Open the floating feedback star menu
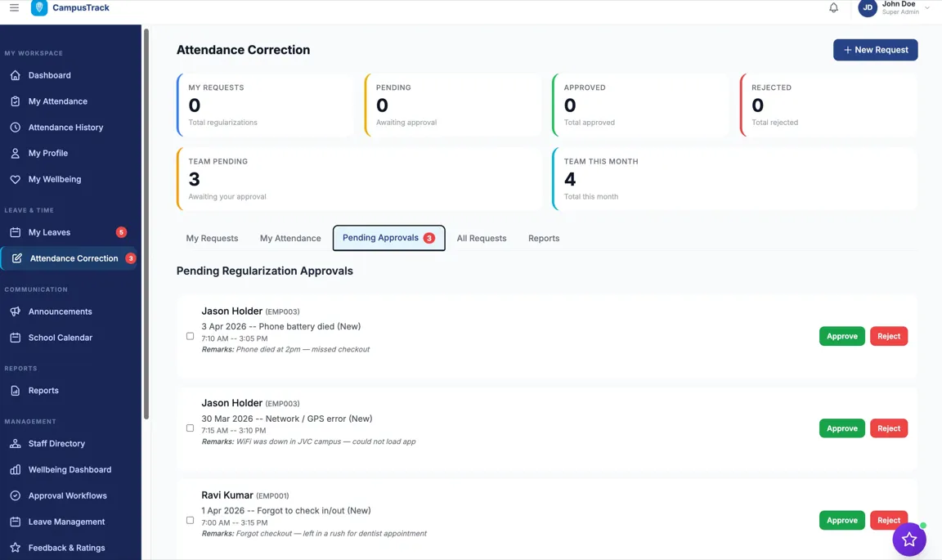The image size is (942, 560). pos(908,540)
